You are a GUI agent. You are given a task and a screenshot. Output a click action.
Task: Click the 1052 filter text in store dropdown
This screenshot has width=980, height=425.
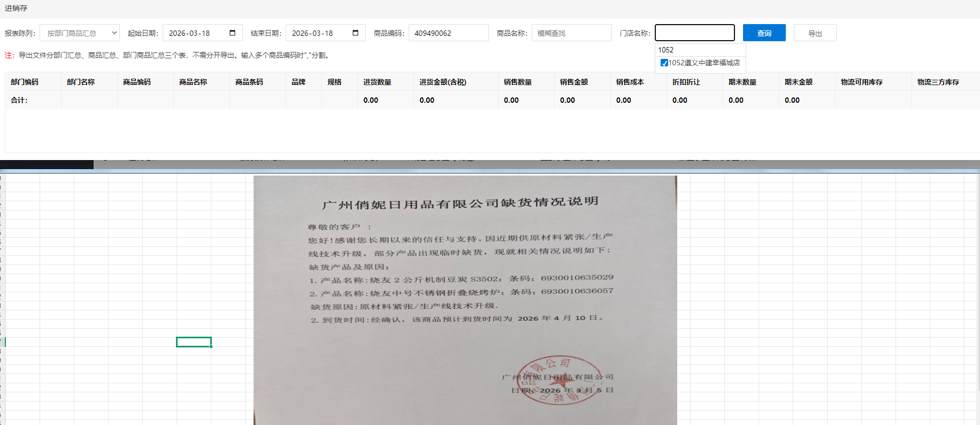click(666, 50)
